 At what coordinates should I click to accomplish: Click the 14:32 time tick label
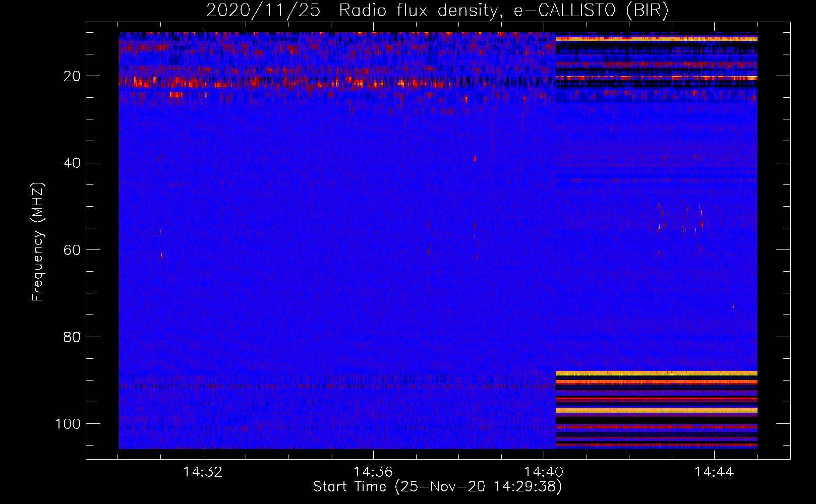(203, 472)
